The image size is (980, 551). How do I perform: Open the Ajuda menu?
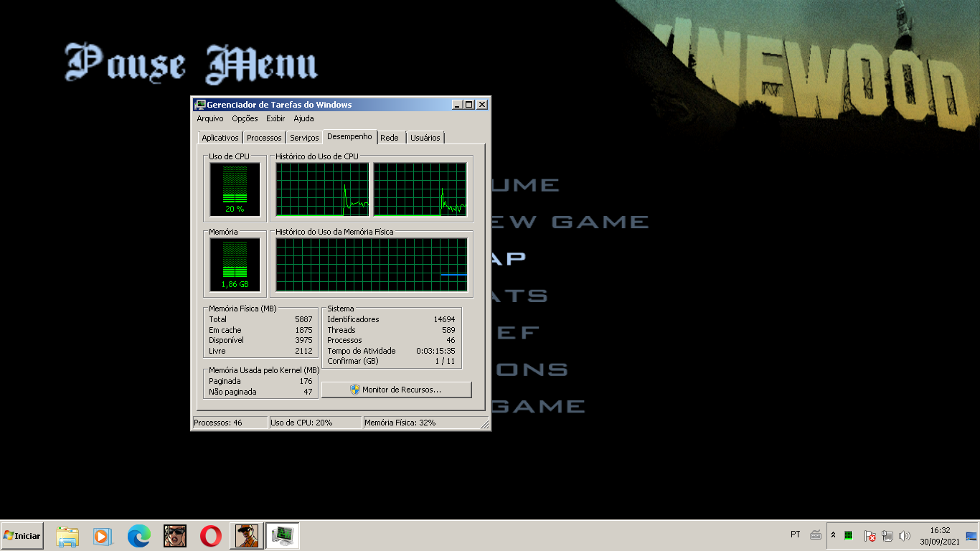click(x=303, y=118)
